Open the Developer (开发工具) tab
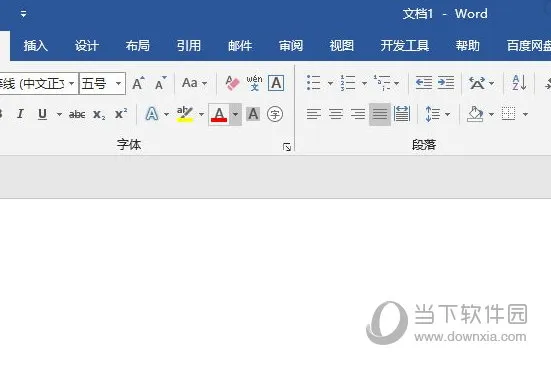 405,46
